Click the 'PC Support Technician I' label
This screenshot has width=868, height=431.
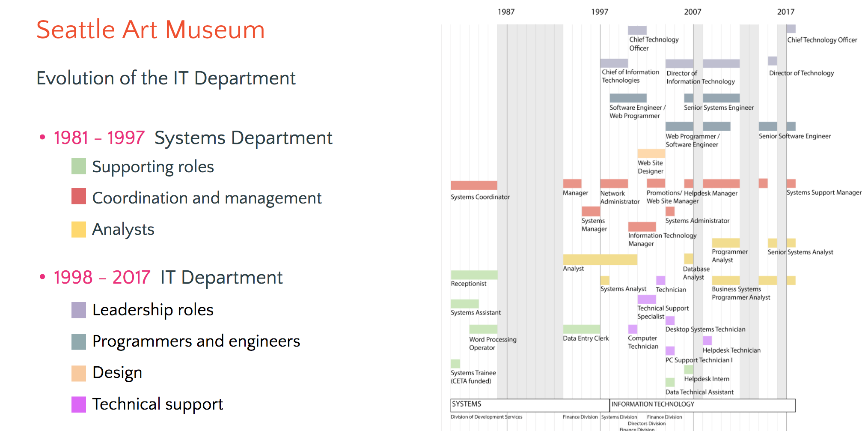699,360
